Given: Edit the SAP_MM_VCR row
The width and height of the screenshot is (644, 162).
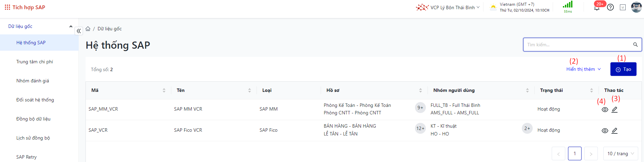Looking at the screenshot, I should click(614, 110).
